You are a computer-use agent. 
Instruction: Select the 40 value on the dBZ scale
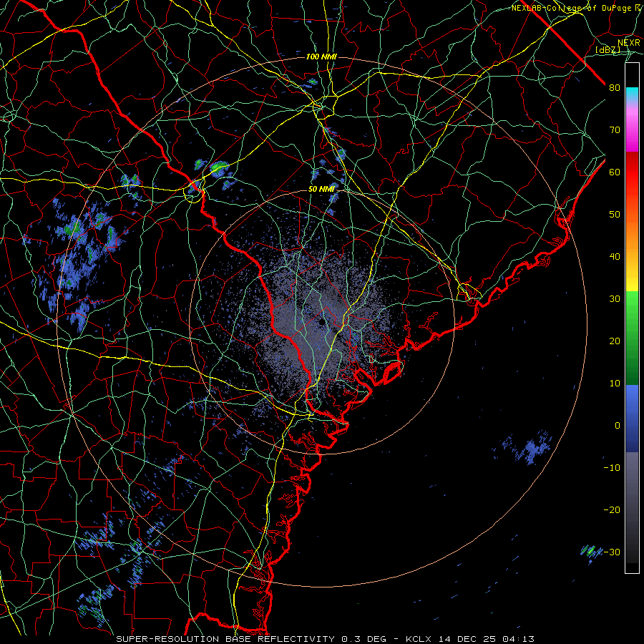(x=615, y=257)
